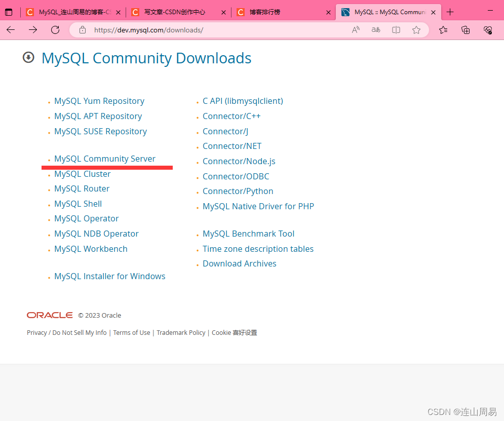Start Read Aloud from address bar
This screenshot has height=421, width=504.
356,30
